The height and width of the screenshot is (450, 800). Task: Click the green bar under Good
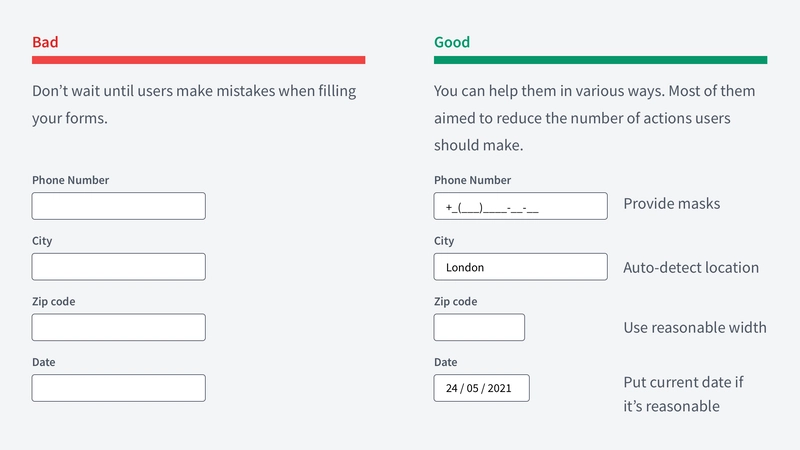pyautogui.click(x=601, y=60)
